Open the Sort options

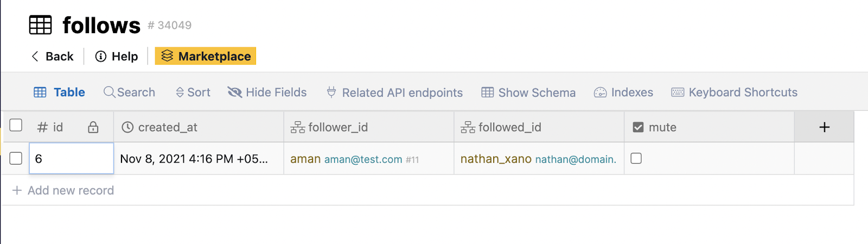[193, 92]
